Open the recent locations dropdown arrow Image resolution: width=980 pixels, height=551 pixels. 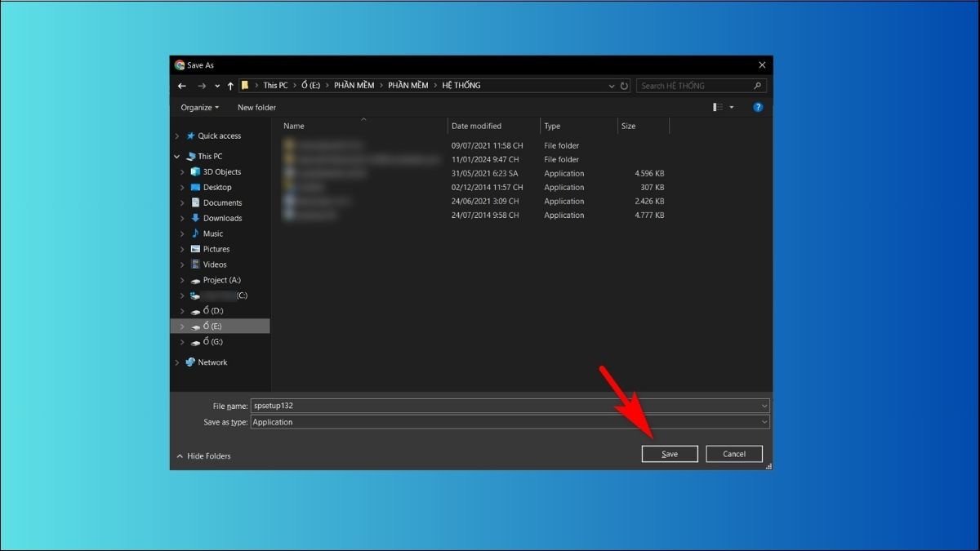[x=217, y=86]
